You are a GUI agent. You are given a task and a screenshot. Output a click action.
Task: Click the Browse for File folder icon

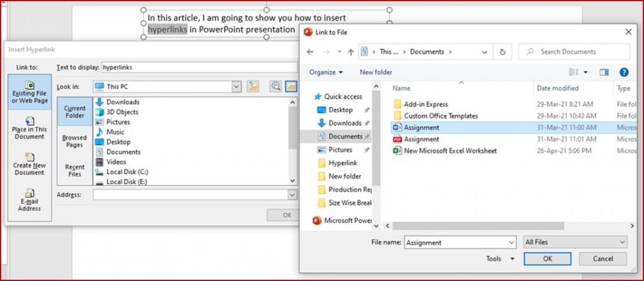[x=291, y=86]
